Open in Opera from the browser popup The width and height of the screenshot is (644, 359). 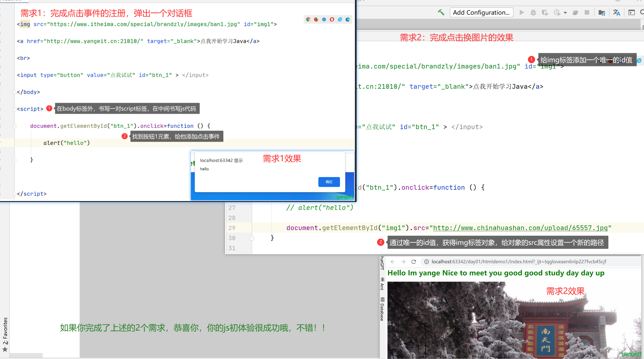point(332,19)
